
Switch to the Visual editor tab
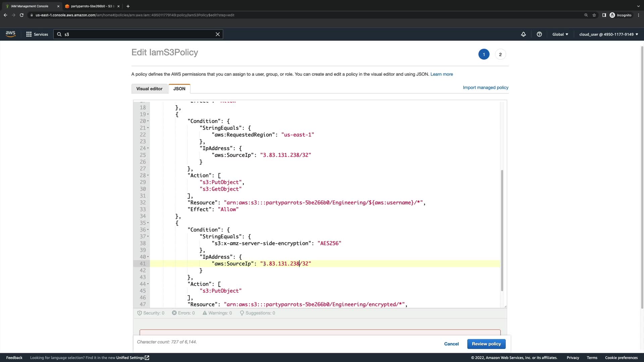(149, 89)
